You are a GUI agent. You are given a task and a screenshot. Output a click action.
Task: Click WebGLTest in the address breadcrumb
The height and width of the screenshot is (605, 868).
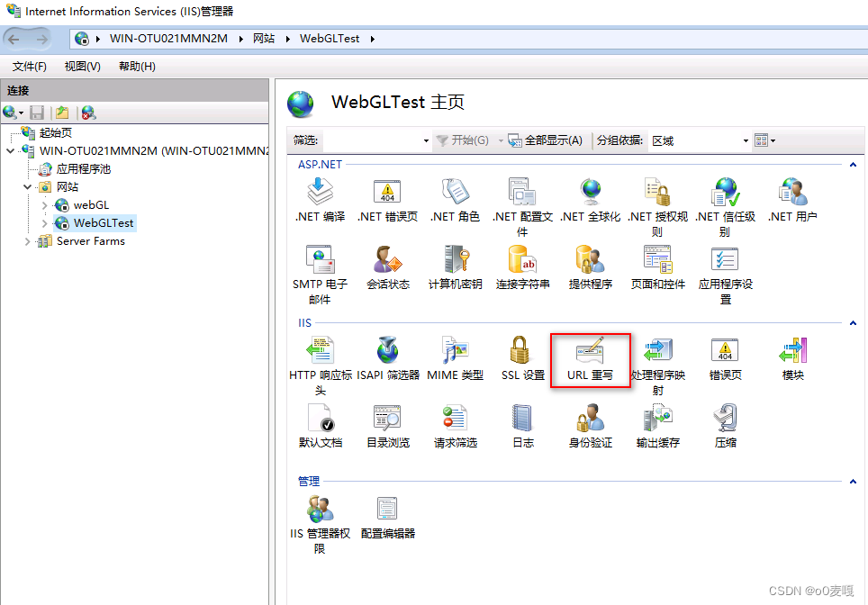click(330, 38)
